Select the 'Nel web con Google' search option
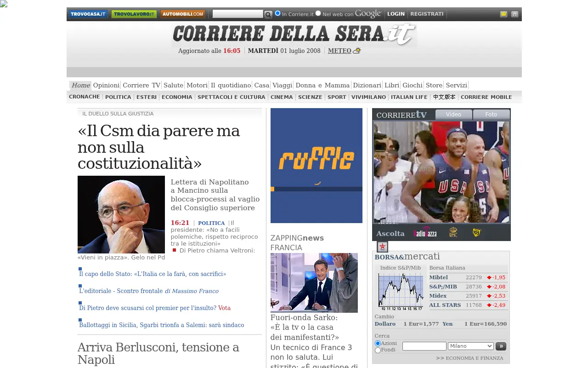The height and width of the screenshot is (368, 588). 318,13
